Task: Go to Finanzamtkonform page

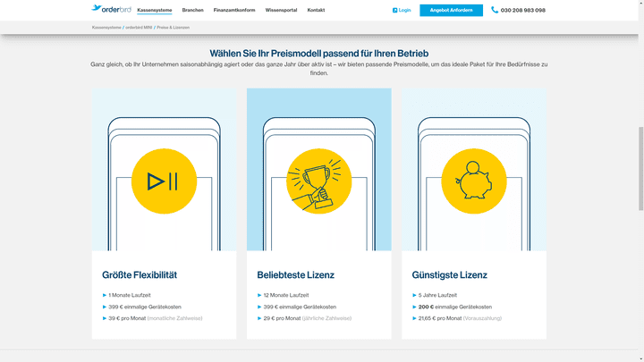Action: pyautogui.click(x=234, y=11)
